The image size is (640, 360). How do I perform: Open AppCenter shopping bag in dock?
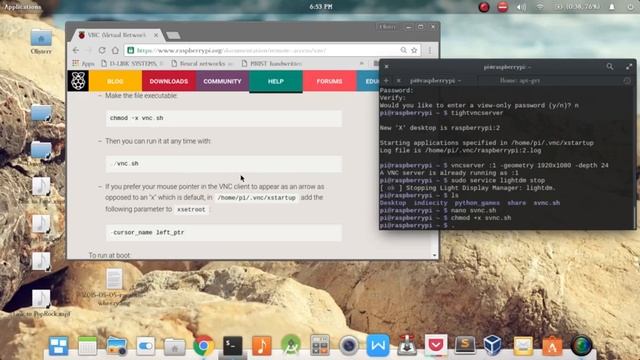552,346
